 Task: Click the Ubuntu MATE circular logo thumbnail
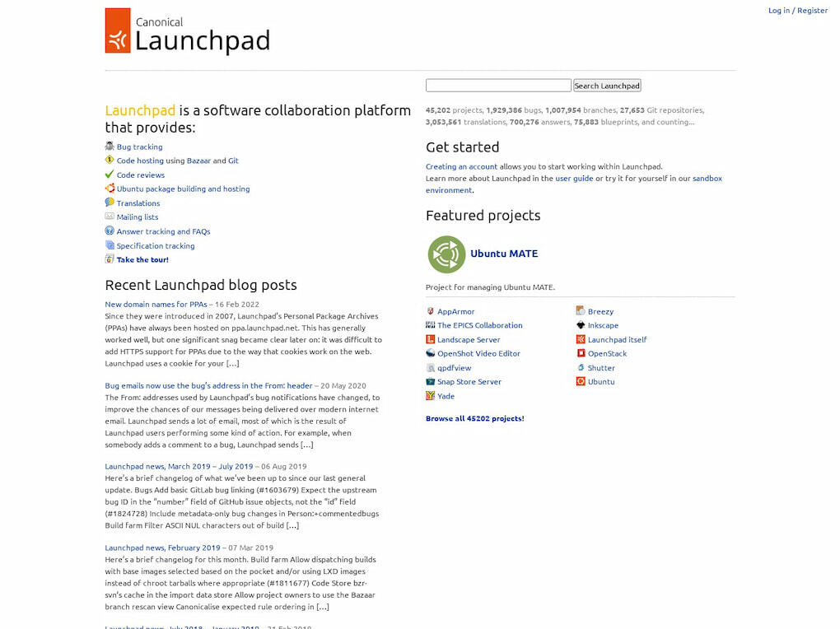point(446,254)
